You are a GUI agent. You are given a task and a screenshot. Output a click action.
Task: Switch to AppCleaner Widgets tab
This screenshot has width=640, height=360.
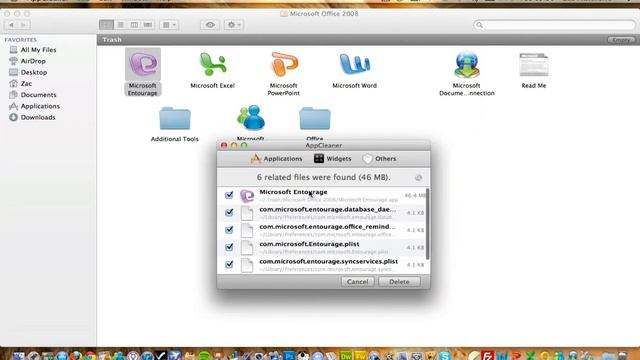(332, 159)
